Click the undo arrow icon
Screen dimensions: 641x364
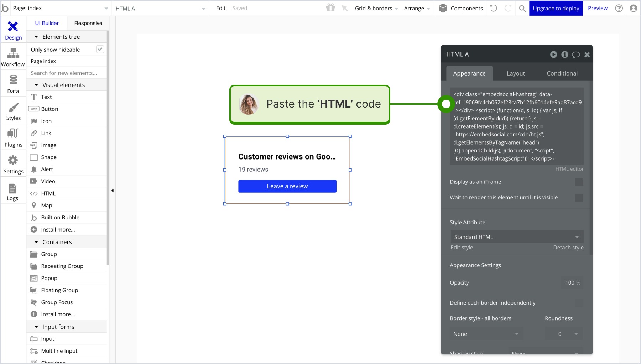(494, 8)
